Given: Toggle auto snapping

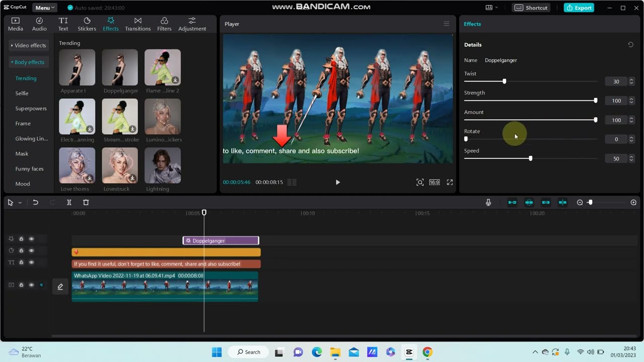Looking at the screenshot, I should (529, 202).
